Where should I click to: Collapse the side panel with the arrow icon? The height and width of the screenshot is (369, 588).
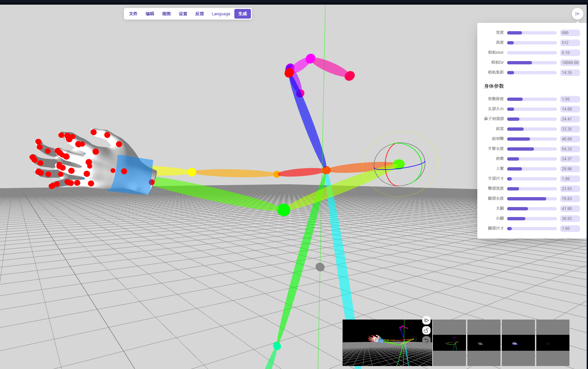click(x=577, y=14)
